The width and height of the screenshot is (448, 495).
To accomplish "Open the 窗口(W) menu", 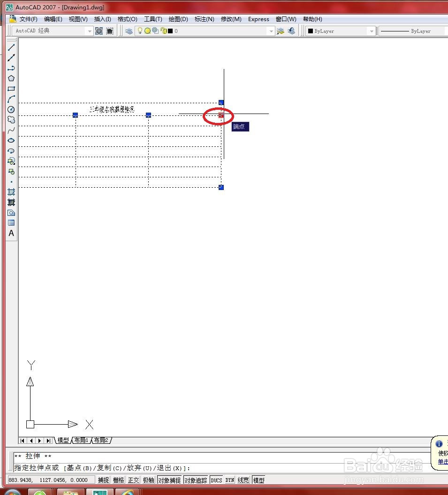I will coord(286,19).
